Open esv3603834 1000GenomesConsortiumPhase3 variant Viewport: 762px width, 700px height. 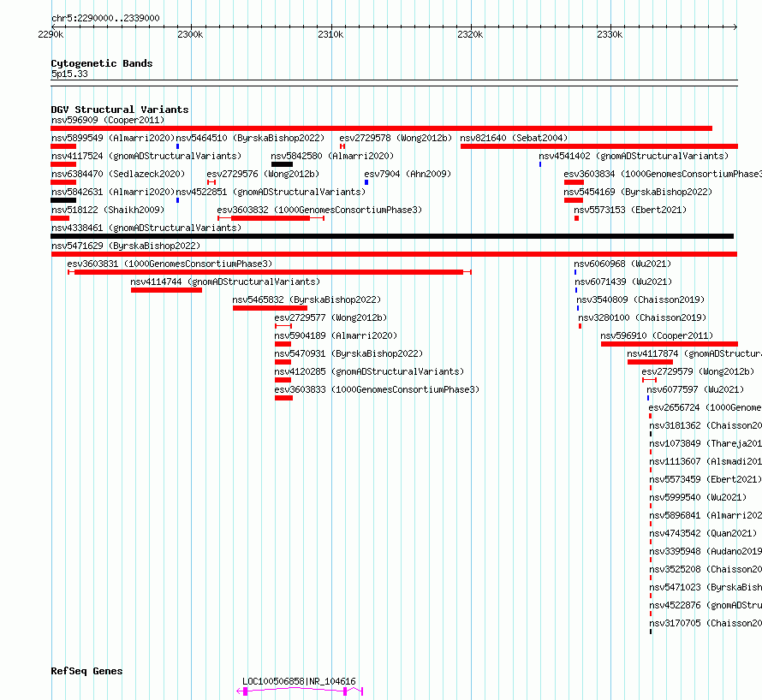663,174
